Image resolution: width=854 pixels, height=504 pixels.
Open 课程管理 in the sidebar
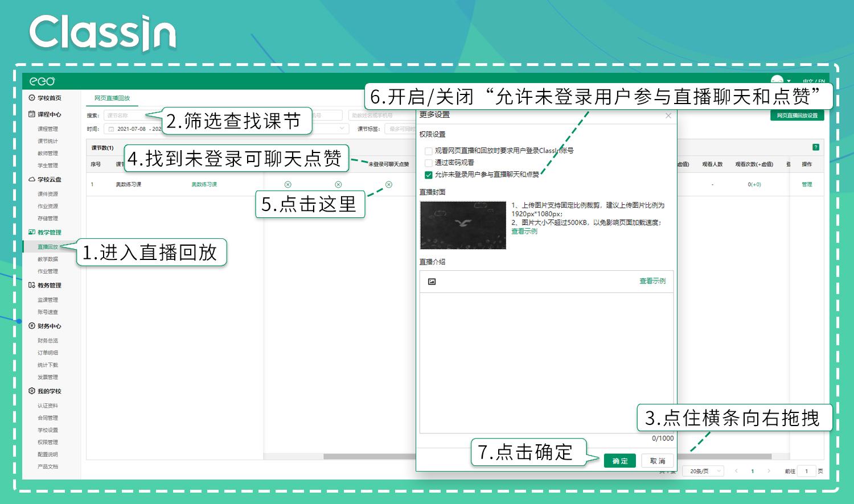pyautogui.click(x=48, y=129)
